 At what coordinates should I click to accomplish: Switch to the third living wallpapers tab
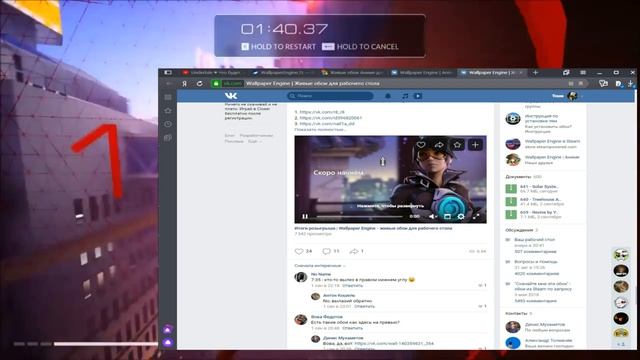[352, 73]
